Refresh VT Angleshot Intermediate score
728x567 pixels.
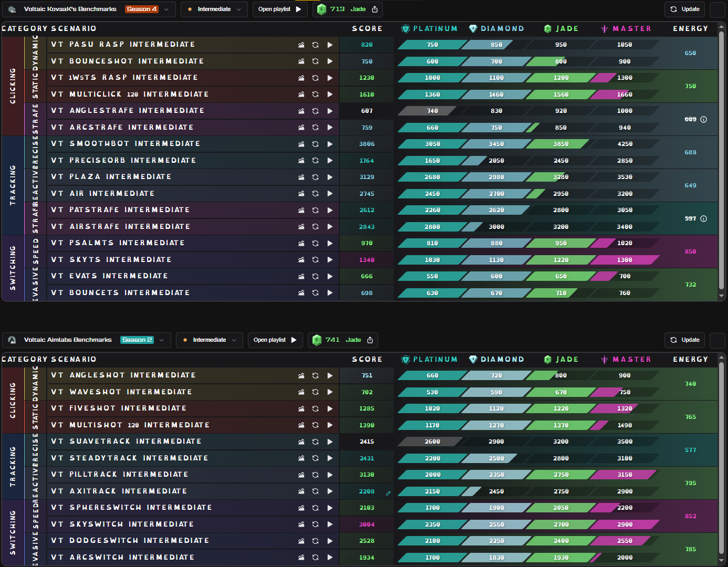pyautogui.click(x=315, y=375)
